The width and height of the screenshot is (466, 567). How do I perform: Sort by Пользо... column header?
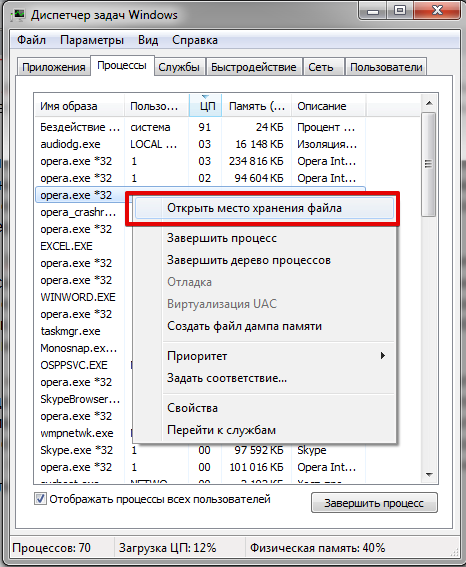point(157,106)
